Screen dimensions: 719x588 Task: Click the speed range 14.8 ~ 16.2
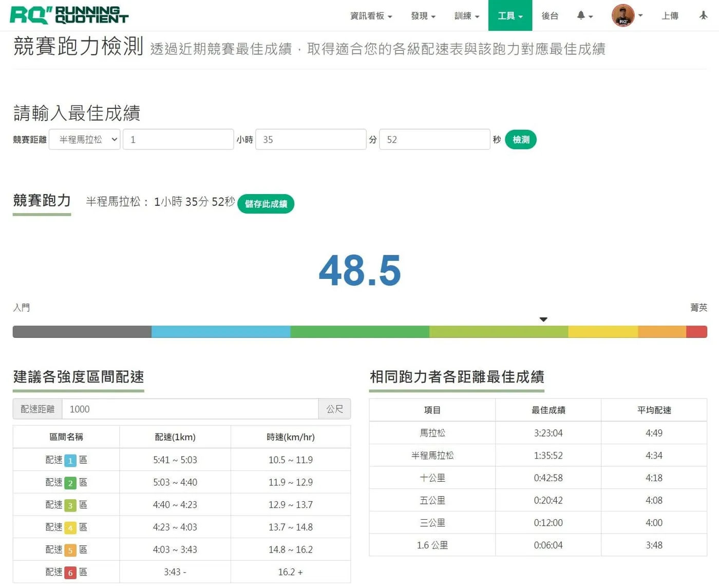[x=291, y=549]
